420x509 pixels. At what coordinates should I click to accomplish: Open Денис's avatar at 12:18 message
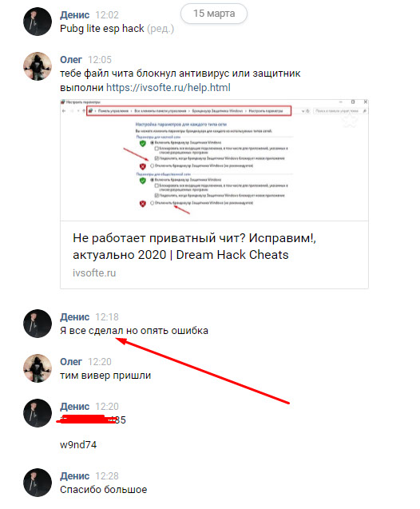(x=38, y=324)
